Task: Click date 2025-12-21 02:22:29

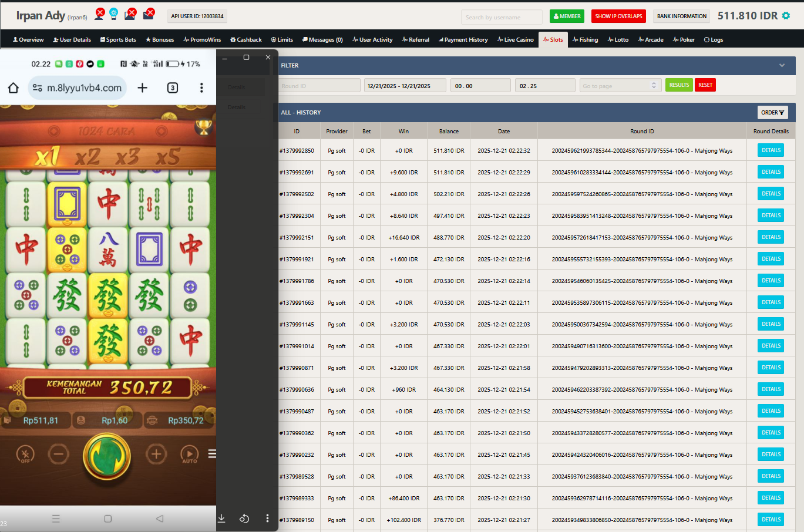Action: (x=504, y=173)
